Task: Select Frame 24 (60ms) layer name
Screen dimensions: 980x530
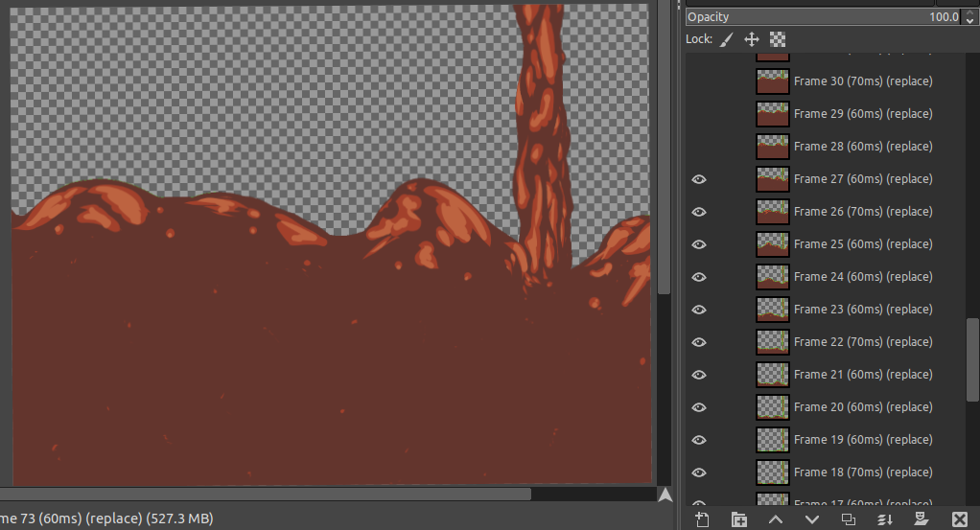Action: coord(862,277)
